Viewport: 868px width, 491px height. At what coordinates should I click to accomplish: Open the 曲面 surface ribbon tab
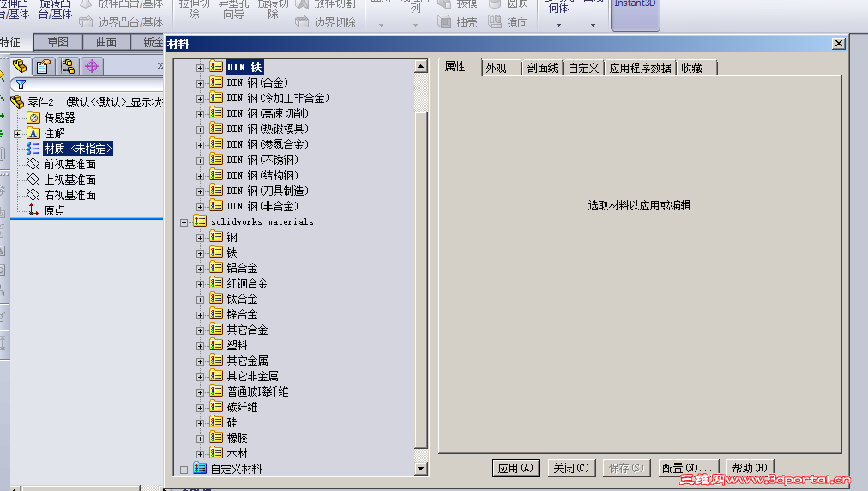[106, 42]
